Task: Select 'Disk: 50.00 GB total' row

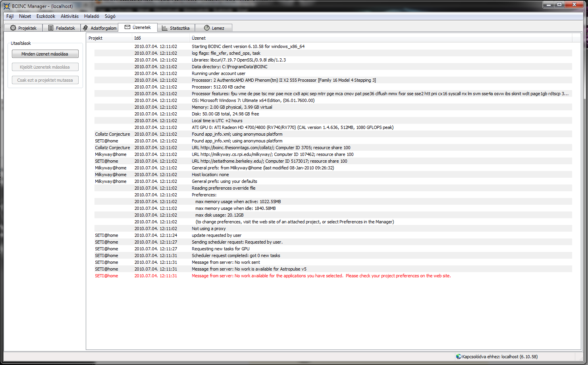Action: [x=333, y=114]
